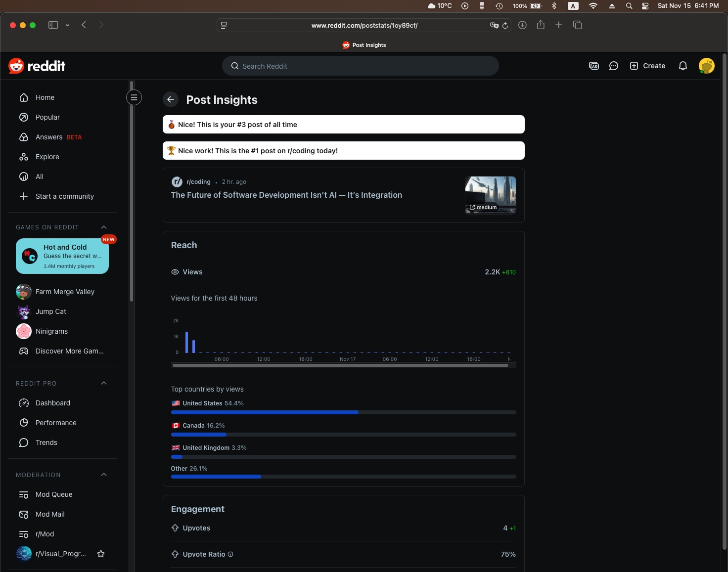Click the main page scrollbar
This screenshot has height=572, width=728.
click(x=724, y=302)
